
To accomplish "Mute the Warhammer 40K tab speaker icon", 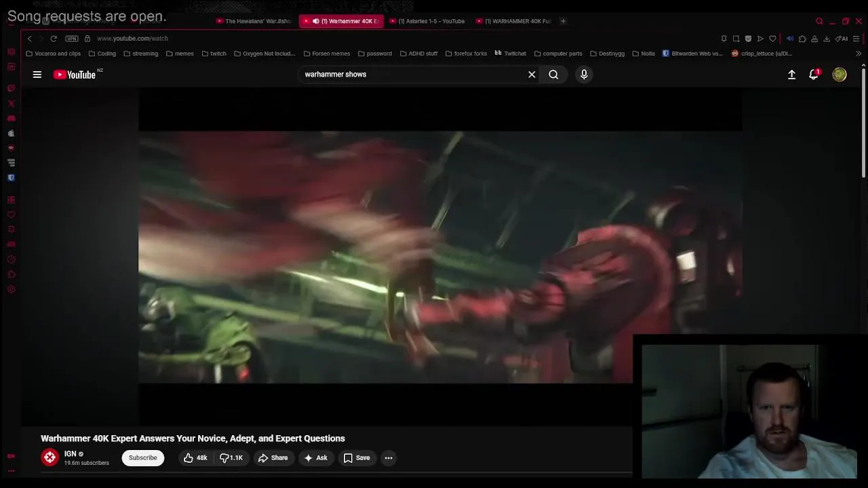I will (x=315, y=21).
